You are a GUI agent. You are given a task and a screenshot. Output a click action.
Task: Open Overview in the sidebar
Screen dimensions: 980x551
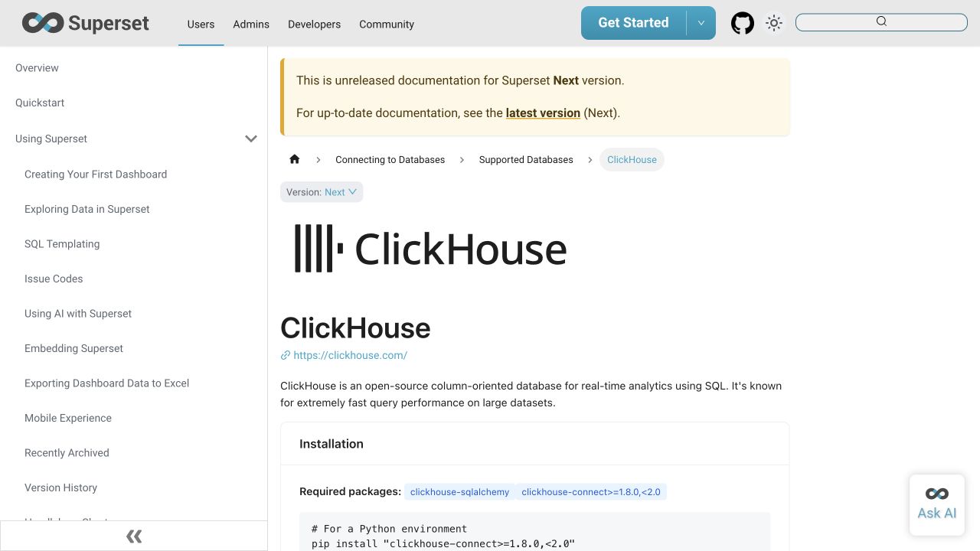37,68
